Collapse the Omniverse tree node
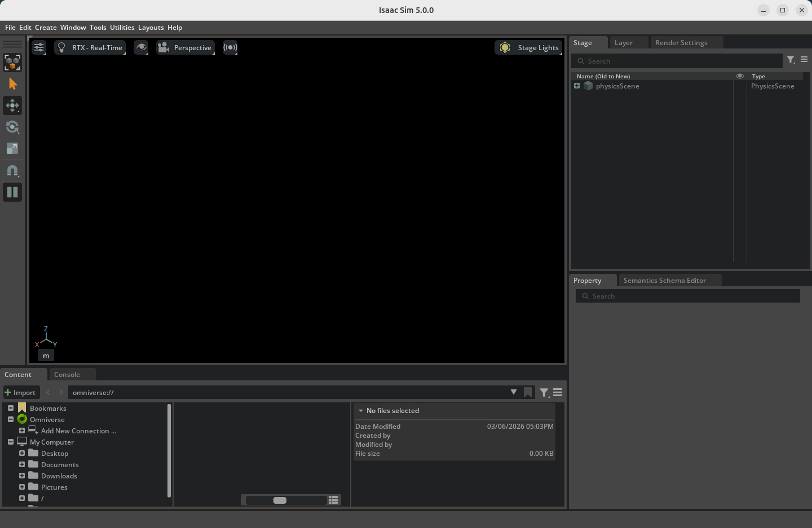Viewport: 812px width, 528px height. click(x=11, y=419)
